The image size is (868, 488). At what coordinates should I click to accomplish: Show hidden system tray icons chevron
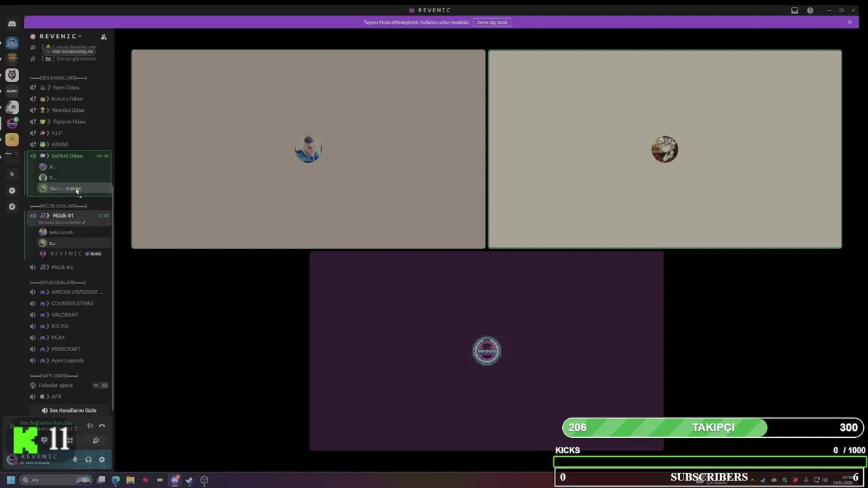[x=752, y=480]
